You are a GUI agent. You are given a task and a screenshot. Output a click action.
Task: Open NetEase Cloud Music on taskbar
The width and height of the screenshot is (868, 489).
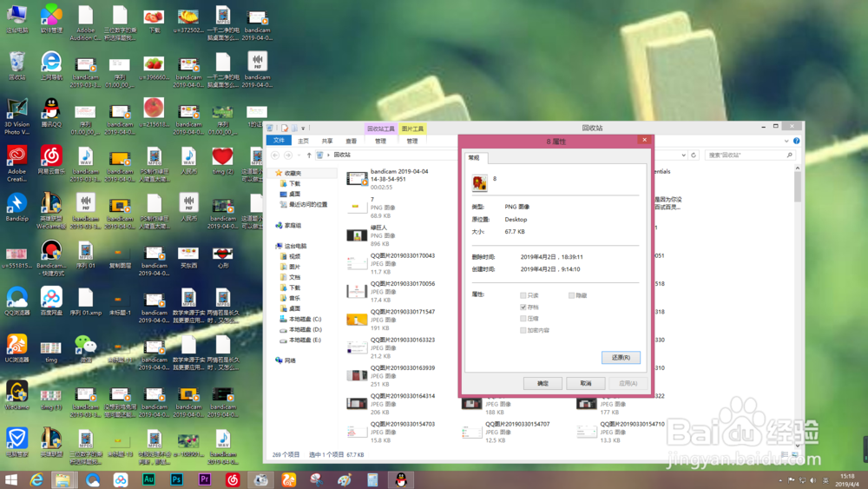click(233, 479)
